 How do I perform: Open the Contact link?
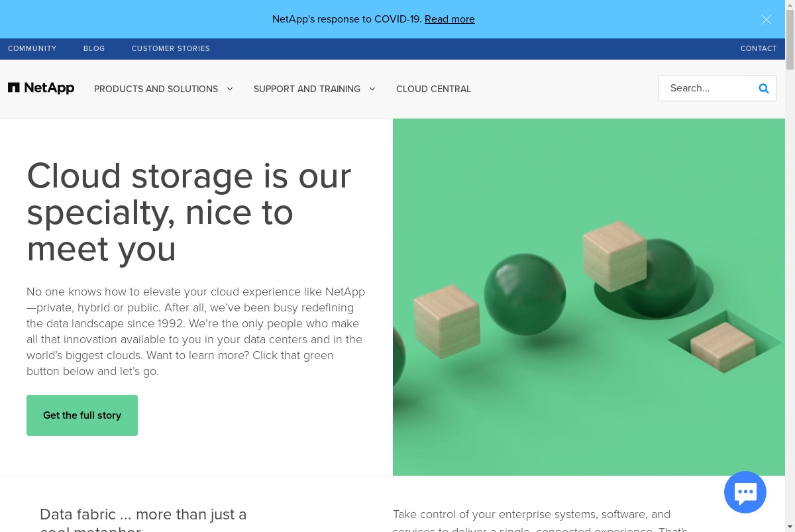(759, 48)
